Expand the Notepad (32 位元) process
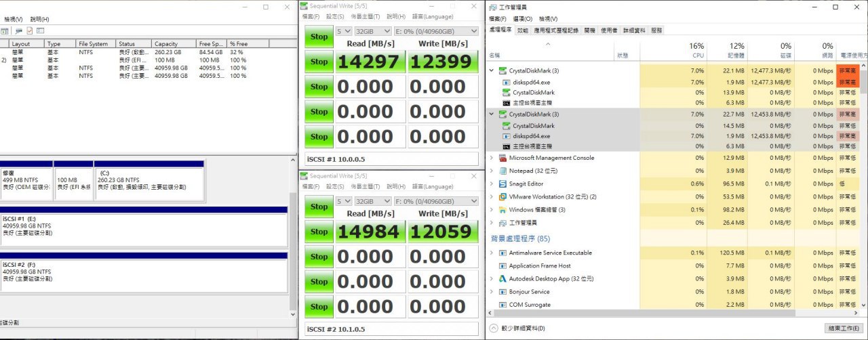 [492, 171]
